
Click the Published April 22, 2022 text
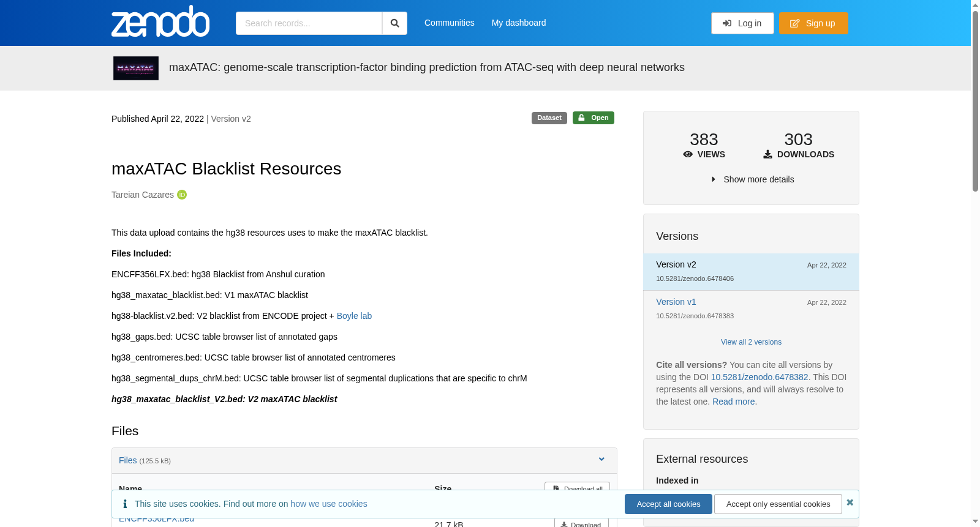click(x=157, y=119)
